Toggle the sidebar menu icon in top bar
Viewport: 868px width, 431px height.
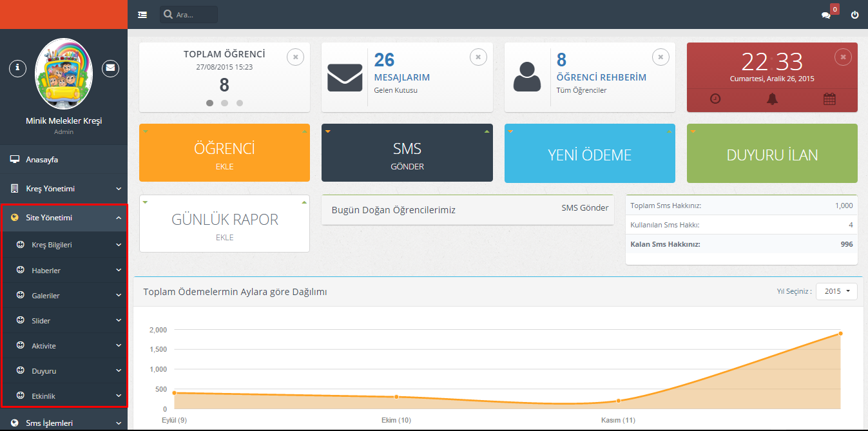tap(142, 15)
